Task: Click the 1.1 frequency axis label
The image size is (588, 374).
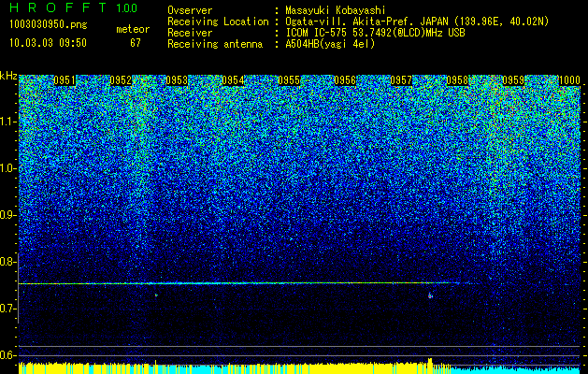Action: tap(8, 122)
